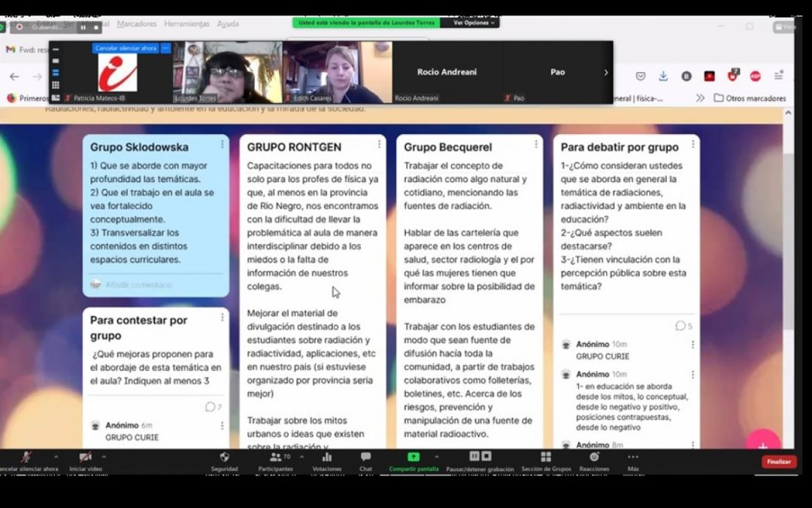Click Cancelar silenciar ahora on Patricia's tile
This screenshot has width=812, height=508.
tap(126, 48)
